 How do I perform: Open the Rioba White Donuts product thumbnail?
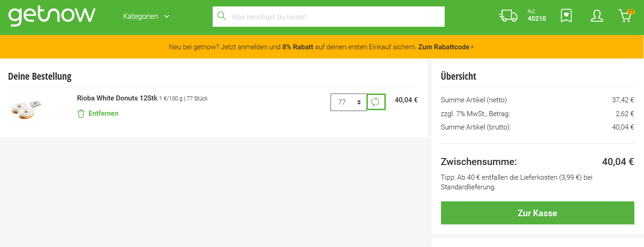pos(26,110)
